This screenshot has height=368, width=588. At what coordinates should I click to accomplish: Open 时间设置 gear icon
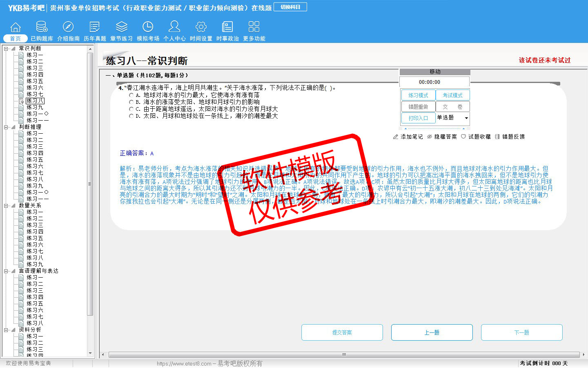click(201, 27)
